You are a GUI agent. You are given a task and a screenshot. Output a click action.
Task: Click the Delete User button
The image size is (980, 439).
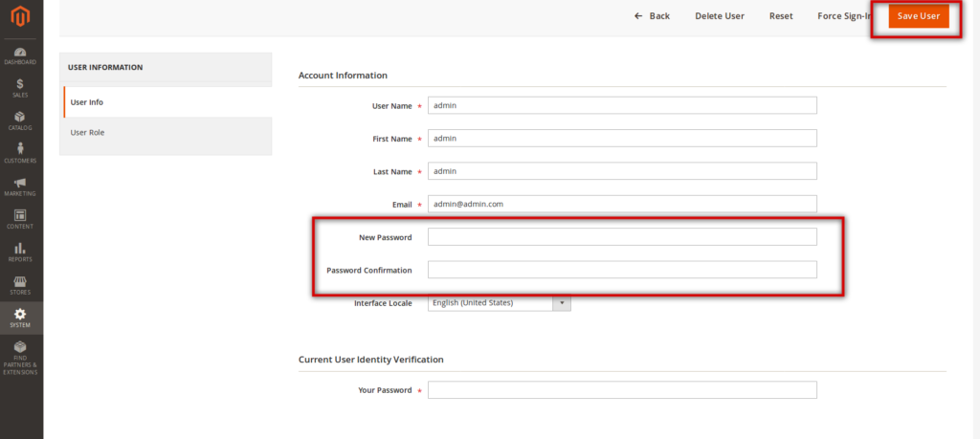(720, 16)
